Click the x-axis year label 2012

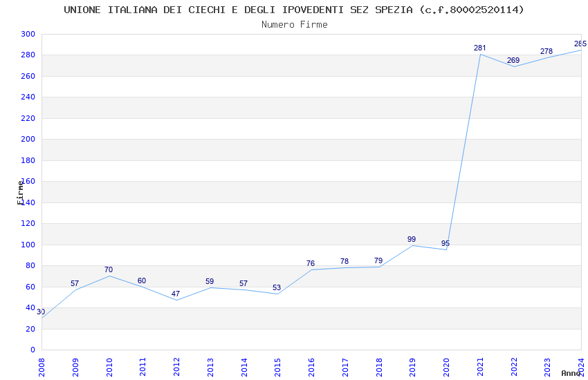click(x=176, y=367)
